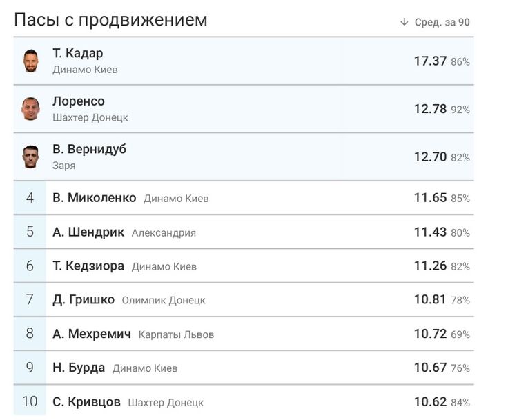This screenshot has width=508, height=420.
Task: Click T. Кадар's player photo
Action: (x=30, y=61)
